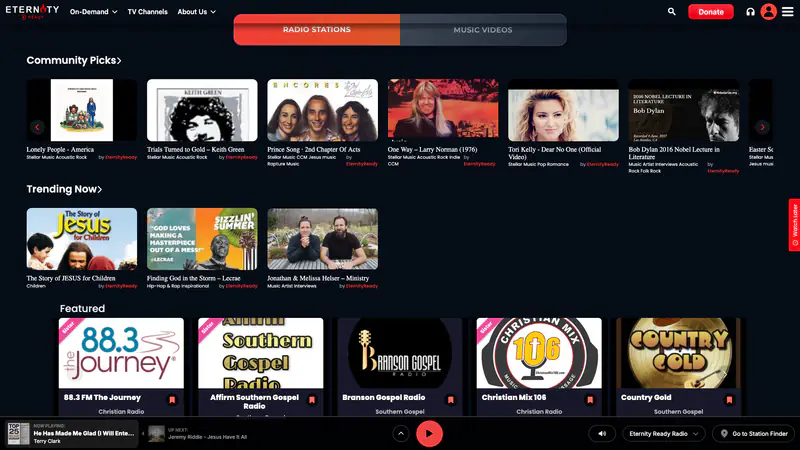Open the About Us dropdown menu
The image size is (800, 450).
coord(196,12)
